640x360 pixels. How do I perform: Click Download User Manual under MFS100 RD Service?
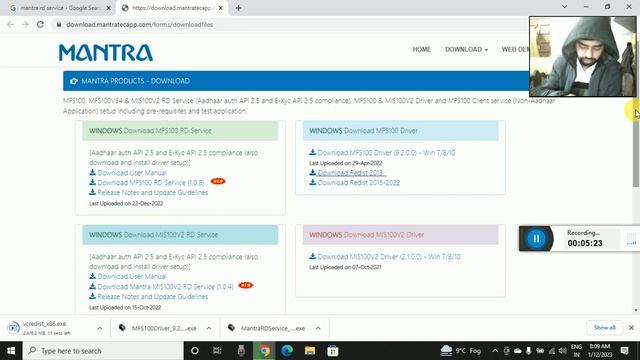pos(132,173)
